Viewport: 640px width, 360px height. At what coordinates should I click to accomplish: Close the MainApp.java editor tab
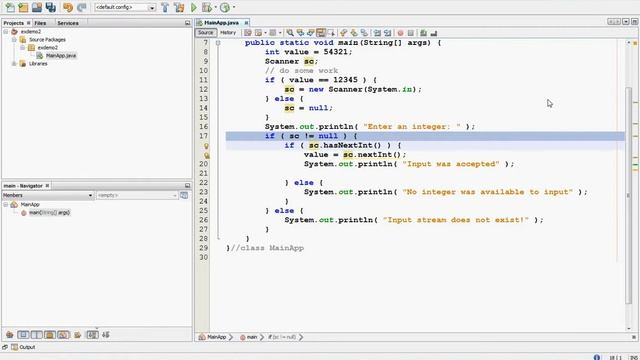click(246, 23)
